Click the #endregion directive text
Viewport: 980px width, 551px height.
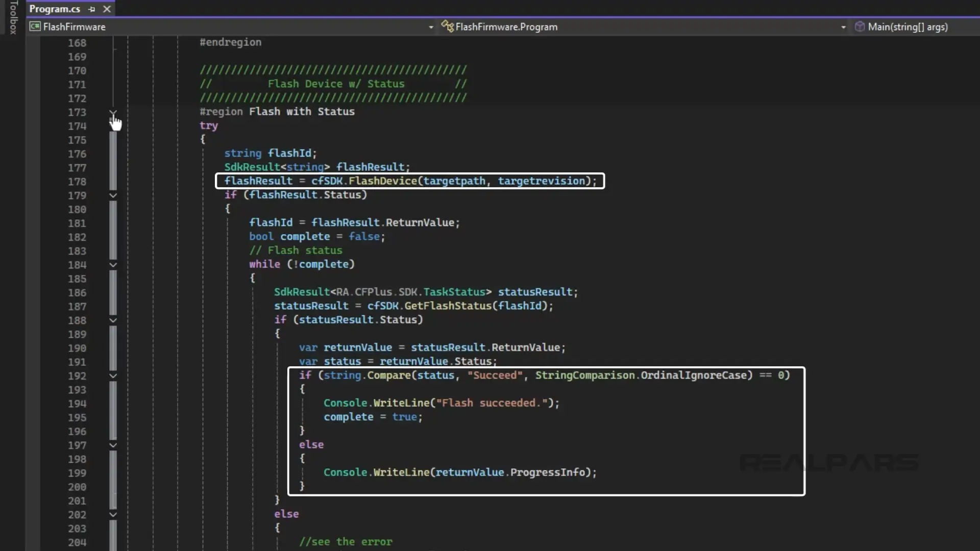(x=230, y=42)
